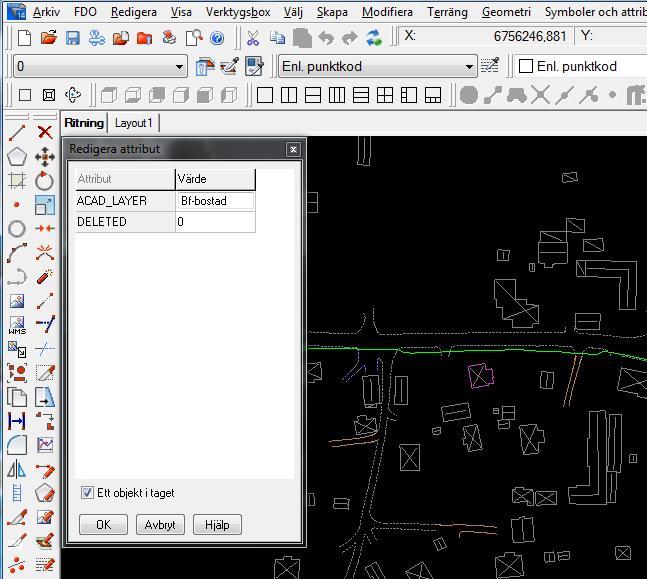Open the Redigera menu

pyautogui.click(x=134, y=12)
